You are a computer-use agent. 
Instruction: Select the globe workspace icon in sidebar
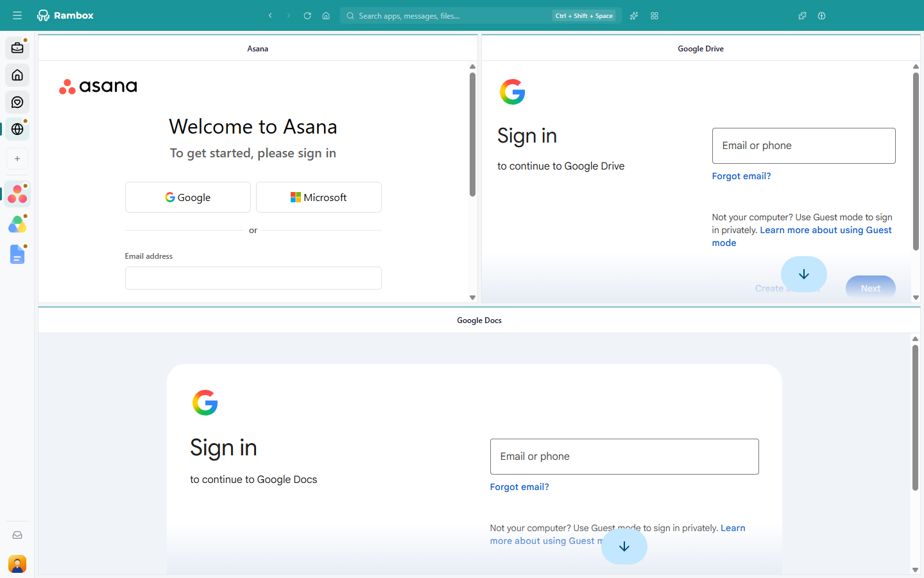(17, 129)
